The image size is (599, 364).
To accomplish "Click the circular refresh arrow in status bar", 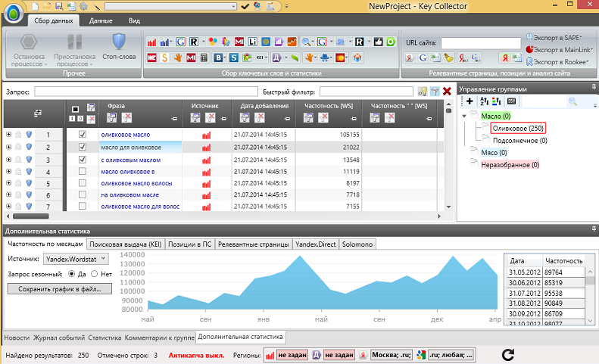I will click(509, 354).
